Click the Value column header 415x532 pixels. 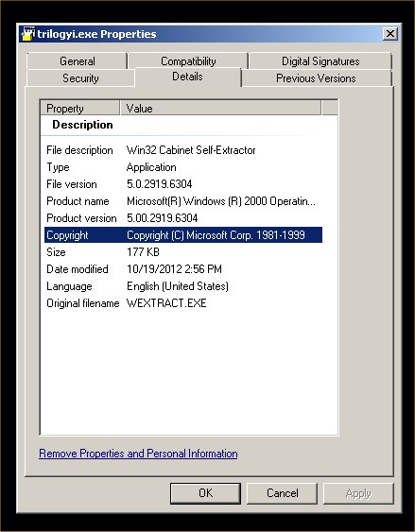[x=220, y=109]
